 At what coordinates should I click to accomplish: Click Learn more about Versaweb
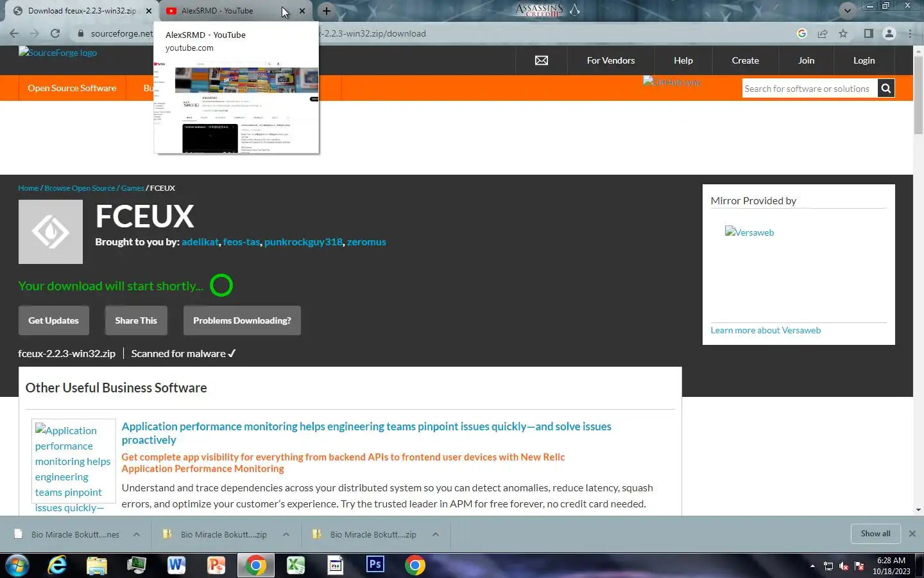pyautogui.click(x=766, y=330)
